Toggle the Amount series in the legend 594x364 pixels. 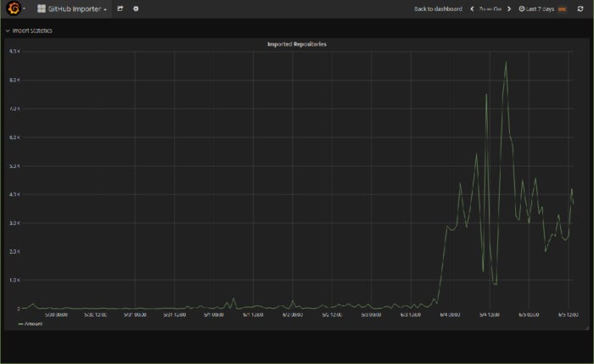[x=33, y=324]
